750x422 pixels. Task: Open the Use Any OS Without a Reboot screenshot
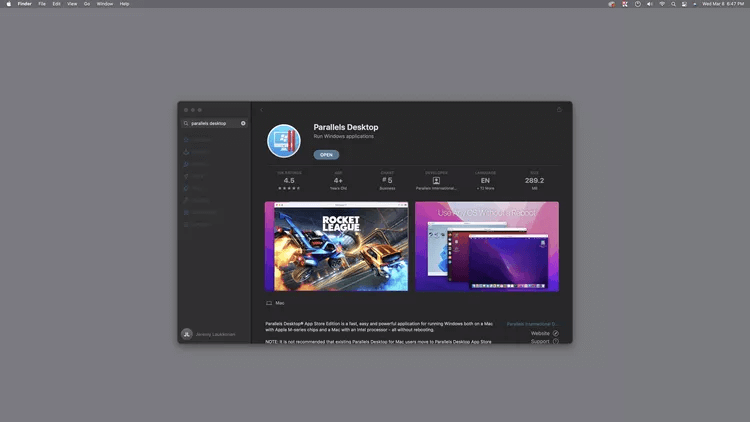487,246
